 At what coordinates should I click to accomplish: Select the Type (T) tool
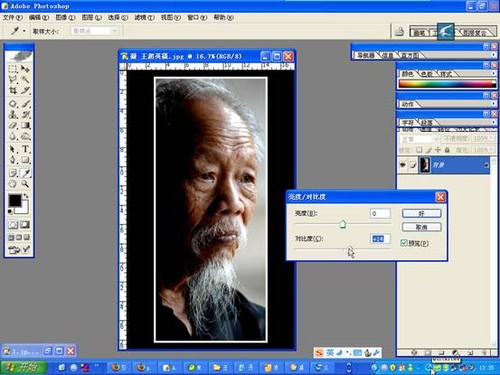25,149
